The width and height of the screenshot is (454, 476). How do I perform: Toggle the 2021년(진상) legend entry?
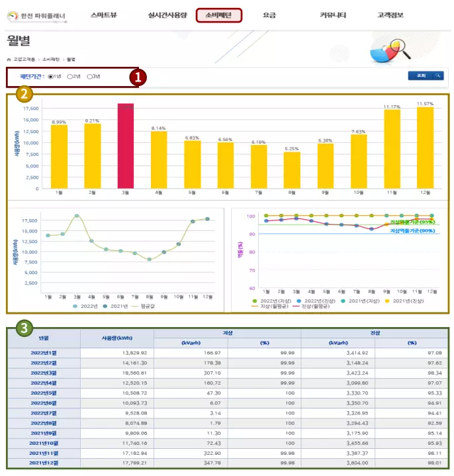404,301
